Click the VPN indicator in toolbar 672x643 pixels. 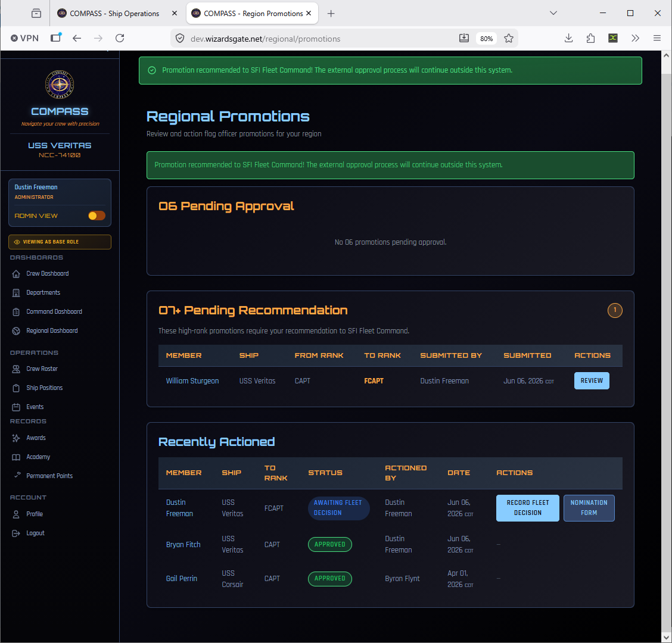25,38
